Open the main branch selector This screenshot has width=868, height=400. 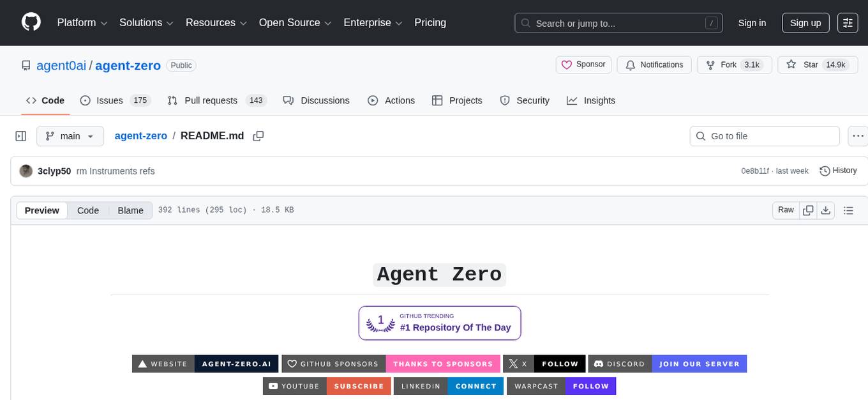pos(70,135)
